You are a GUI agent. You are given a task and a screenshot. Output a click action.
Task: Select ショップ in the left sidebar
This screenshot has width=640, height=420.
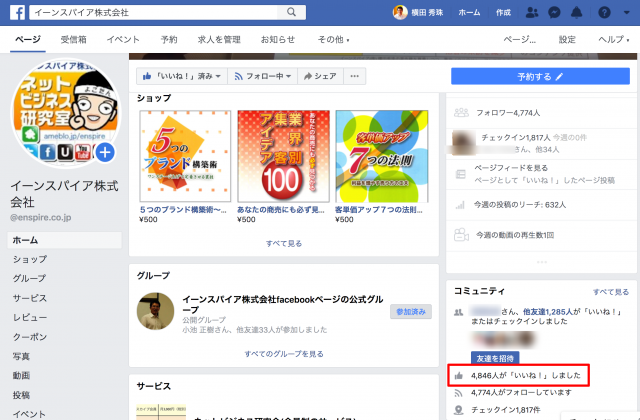30,260
